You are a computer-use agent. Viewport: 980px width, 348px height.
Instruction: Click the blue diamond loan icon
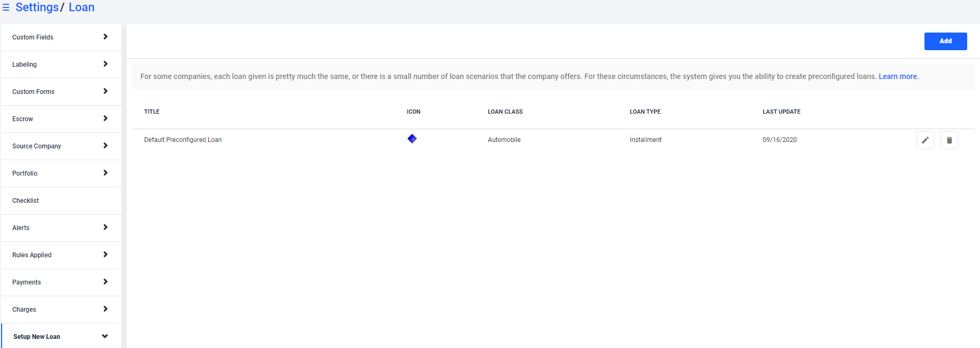pos(412,139)
